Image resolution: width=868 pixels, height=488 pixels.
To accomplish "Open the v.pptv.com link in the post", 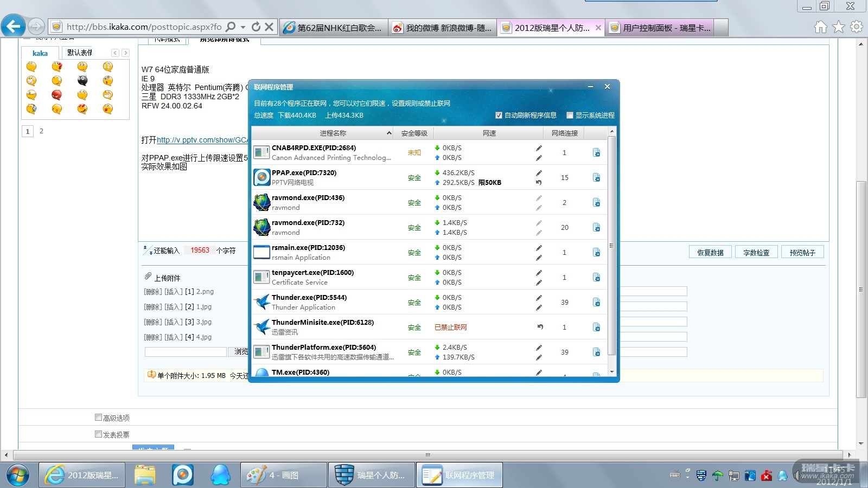I will click(202, 140).
